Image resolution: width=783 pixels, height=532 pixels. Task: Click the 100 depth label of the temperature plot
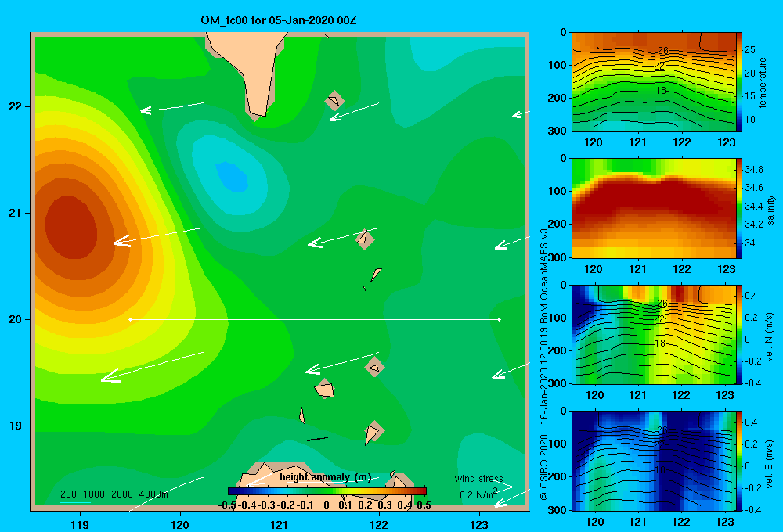click(557, 65)
